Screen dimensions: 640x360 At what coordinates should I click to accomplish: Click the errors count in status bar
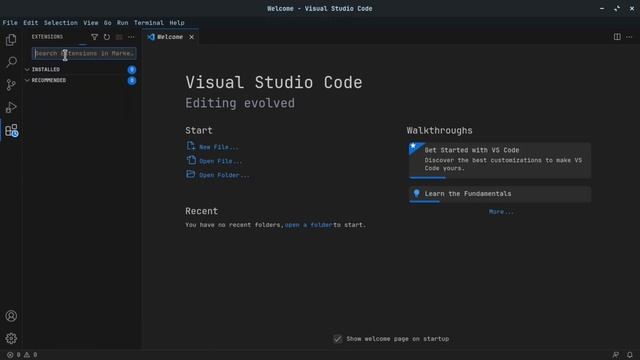point(13,355)
